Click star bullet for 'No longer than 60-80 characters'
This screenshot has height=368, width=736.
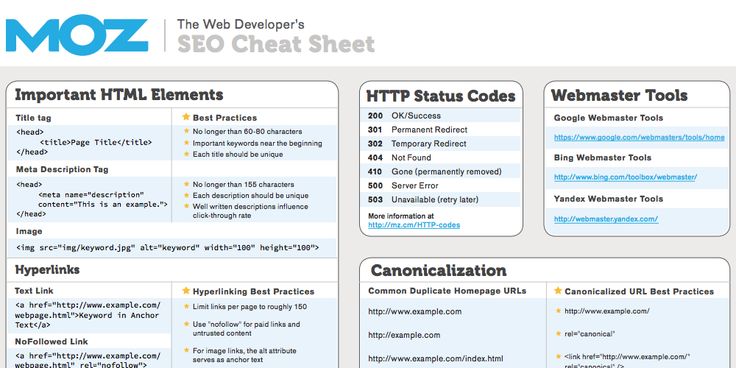186,131
